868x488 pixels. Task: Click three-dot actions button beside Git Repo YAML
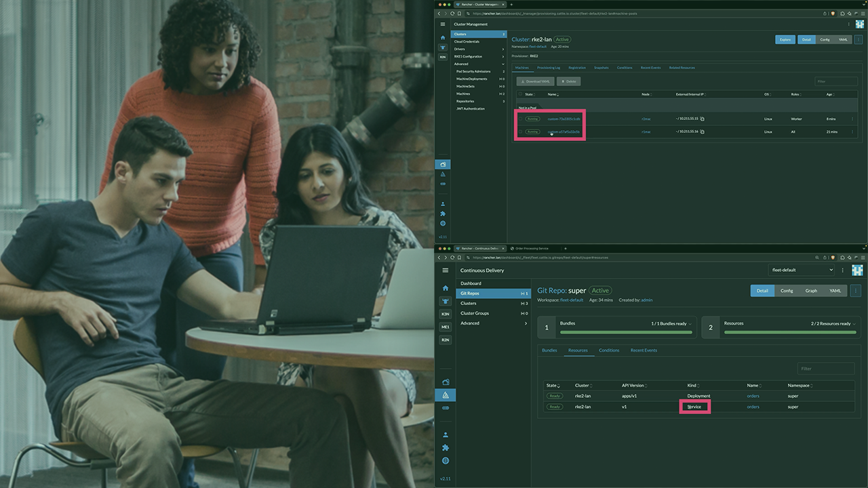point(855,291)
